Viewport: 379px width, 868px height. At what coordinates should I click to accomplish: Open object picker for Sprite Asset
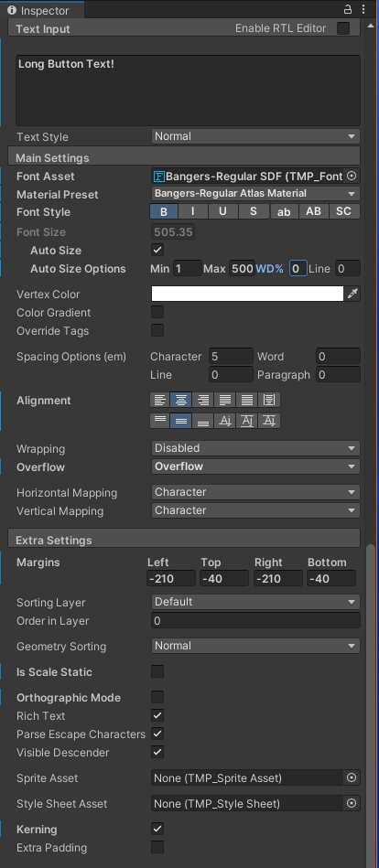click(352, 777)
